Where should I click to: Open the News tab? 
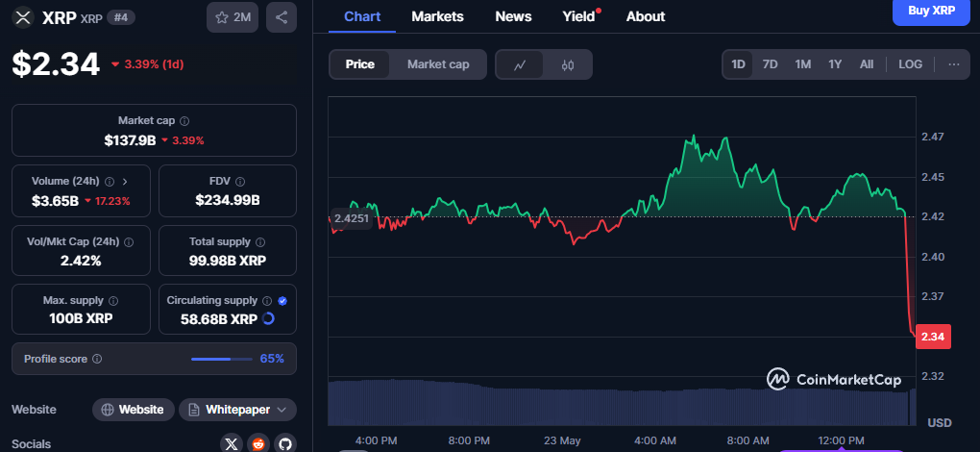tap(513, 16)
